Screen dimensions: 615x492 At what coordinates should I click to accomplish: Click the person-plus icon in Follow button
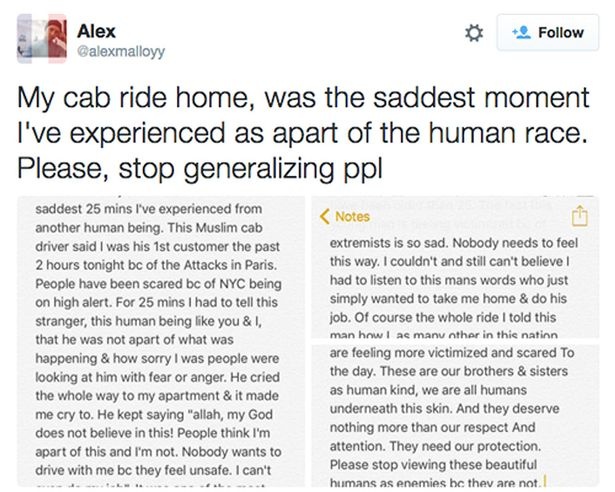click(521, 33)
